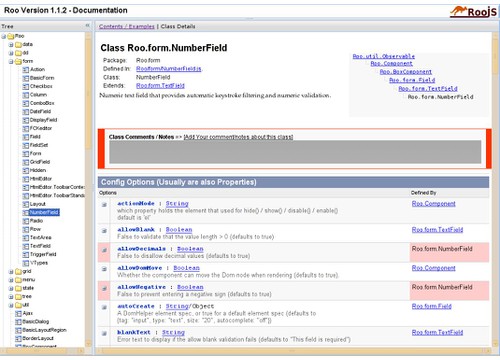The width and height of the screenshot is (500, 360).
Task: Open Roo.form.TextField Extends link
Action: pos(160,86)
